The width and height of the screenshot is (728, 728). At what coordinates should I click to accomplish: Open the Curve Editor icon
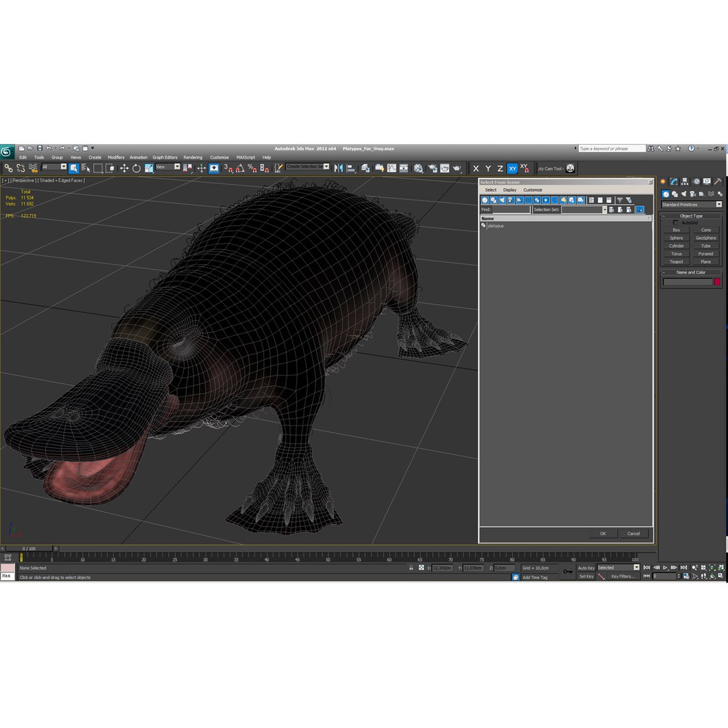[x=392, y=168]
